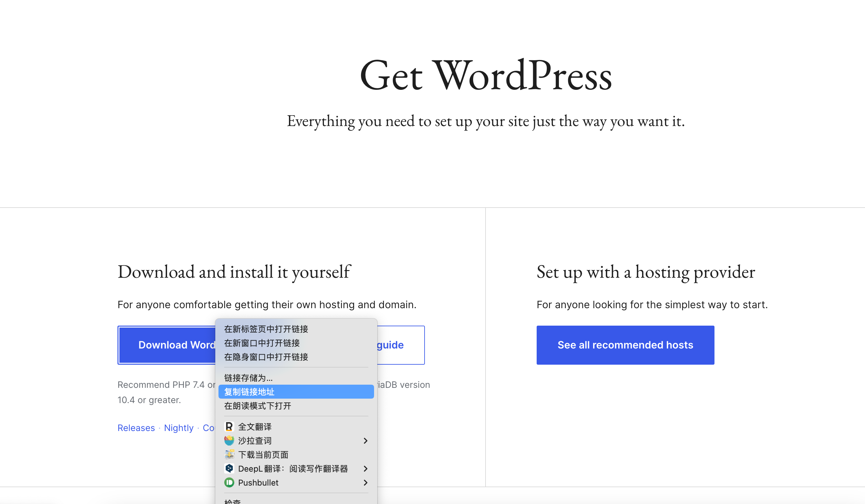Select 在朗读模式下打开 menu entry
This screenshot has height=504, width=865.
pyautogui.click(x=296, y=406)
